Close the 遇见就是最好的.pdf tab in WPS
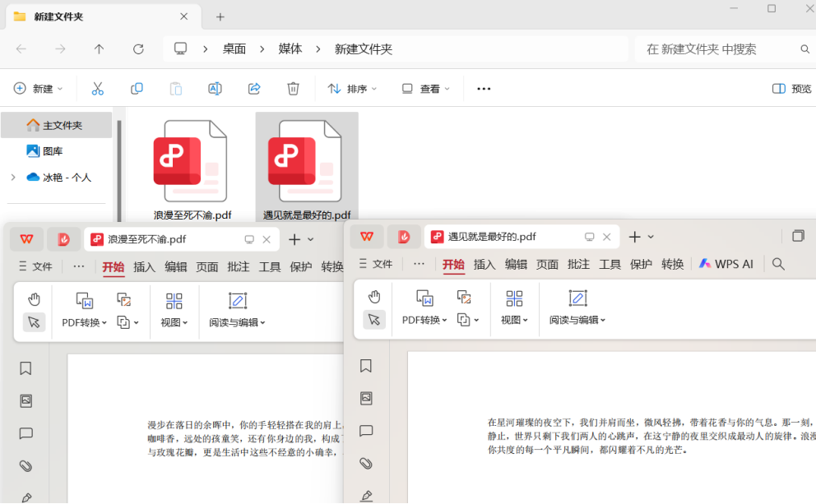The width and height of the screenshot is (816, 504). [607, 237]
